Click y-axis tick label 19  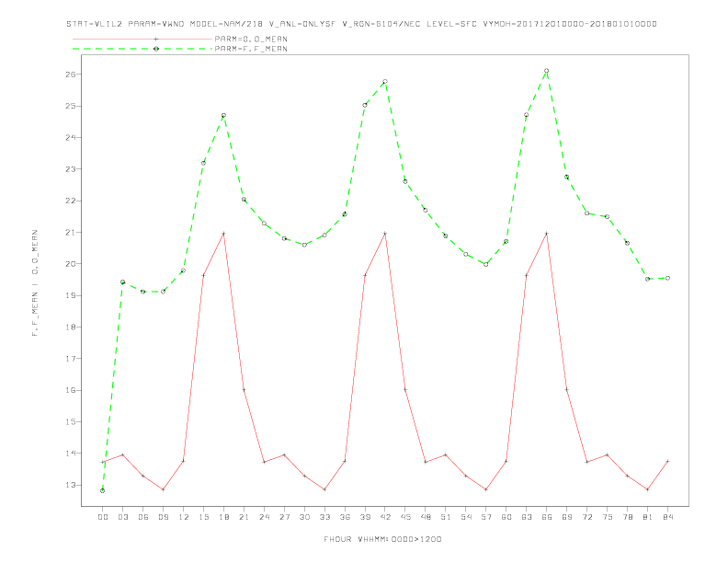[73, 295]
